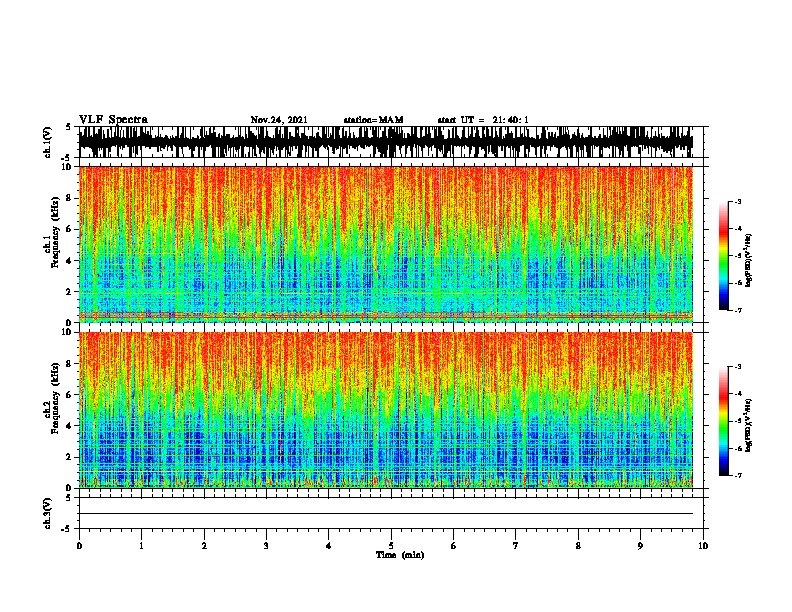Click the "station=MAM" header text
Viewport: 792px width, 612px height.
tap(373, 120)
